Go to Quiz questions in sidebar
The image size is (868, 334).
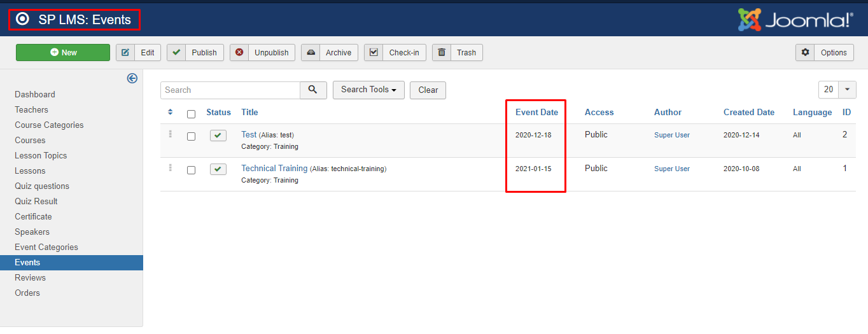click(42, 186)
